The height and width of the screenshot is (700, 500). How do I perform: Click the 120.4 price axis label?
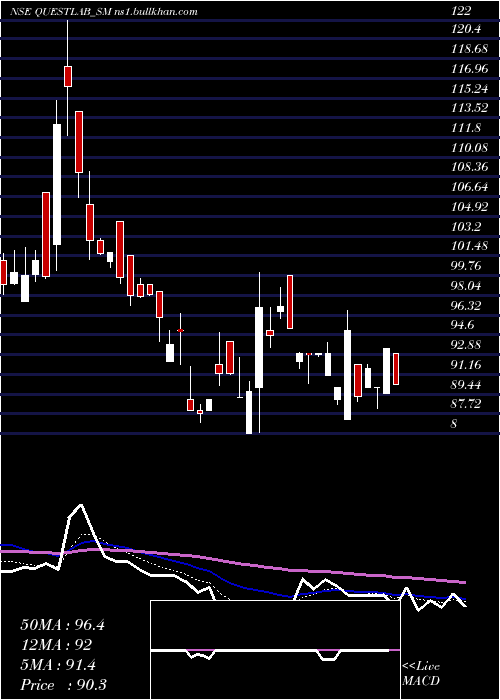coord(466,29)
